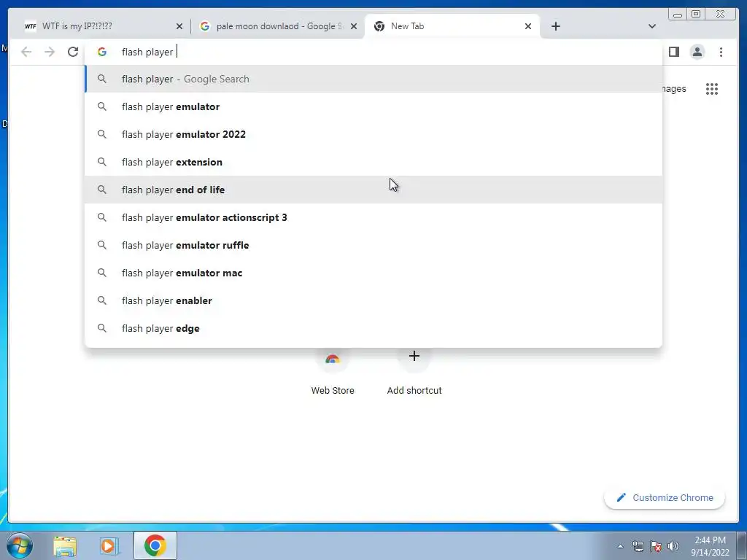Choose the flash player emulator 2022 suggestion
The image size is (747, 560).
pos(373,134)
